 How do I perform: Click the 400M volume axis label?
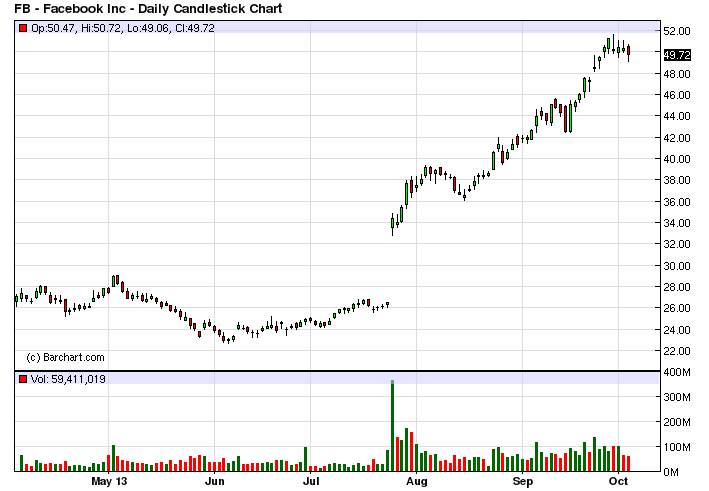tap(677, 372)
